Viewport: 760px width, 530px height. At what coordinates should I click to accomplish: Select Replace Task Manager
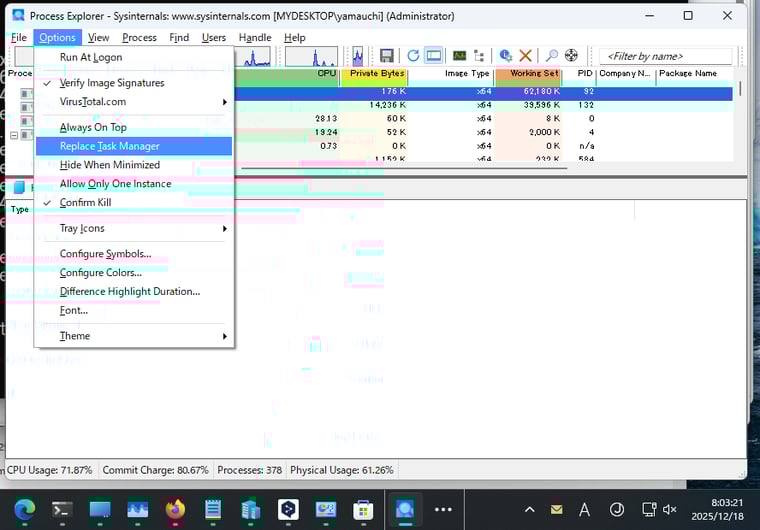[110, 146]
